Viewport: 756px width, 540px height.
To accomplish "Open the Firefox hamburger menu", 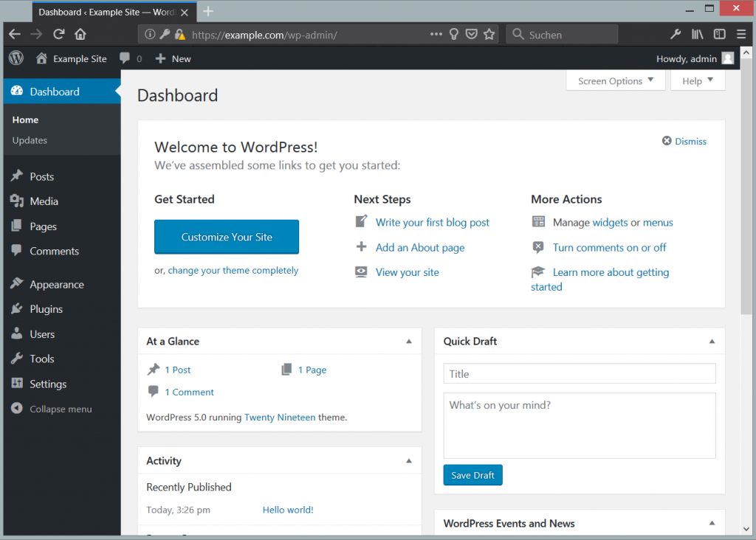I will point(740,34).
